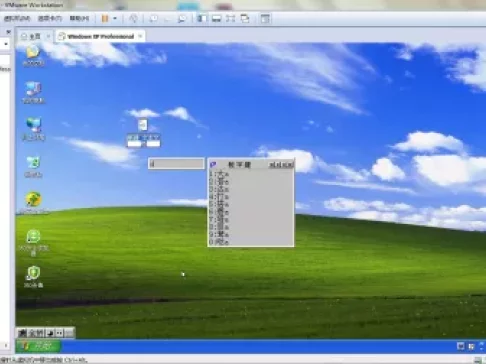Switch to Windows XP Professional tab
The height and width of the screenshot is (364, 486).
tap(101, 36)
